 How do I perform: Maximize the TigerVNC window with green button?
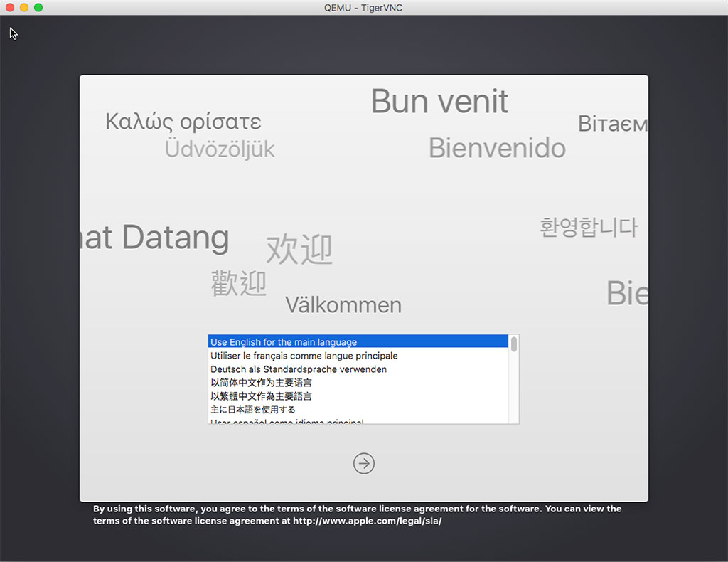(38, 7)
